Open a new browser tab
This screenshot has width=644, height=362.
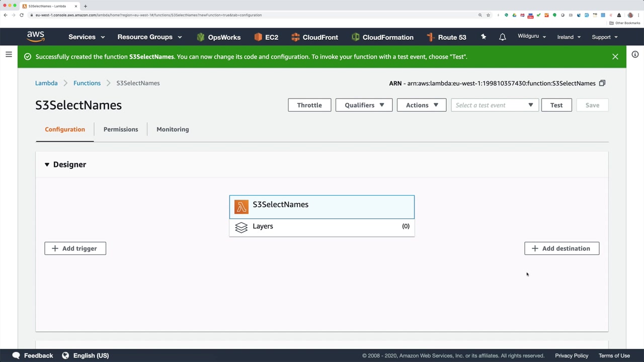(86, 6)
